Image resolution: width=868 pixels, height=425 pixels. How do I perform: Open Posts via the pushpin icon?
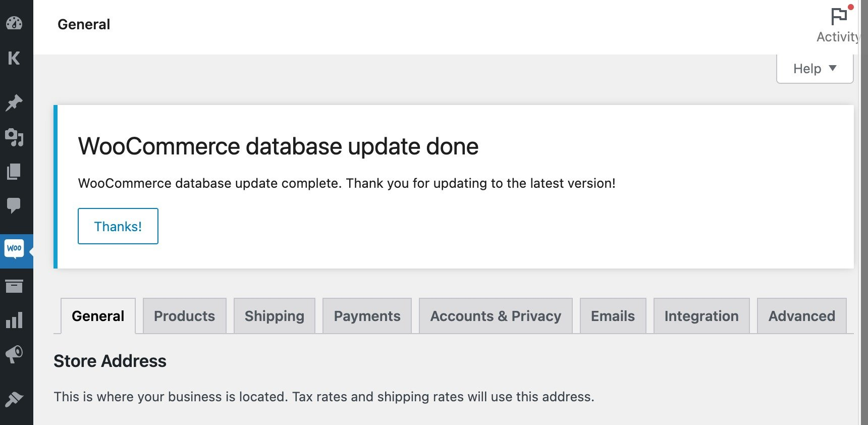14,102
